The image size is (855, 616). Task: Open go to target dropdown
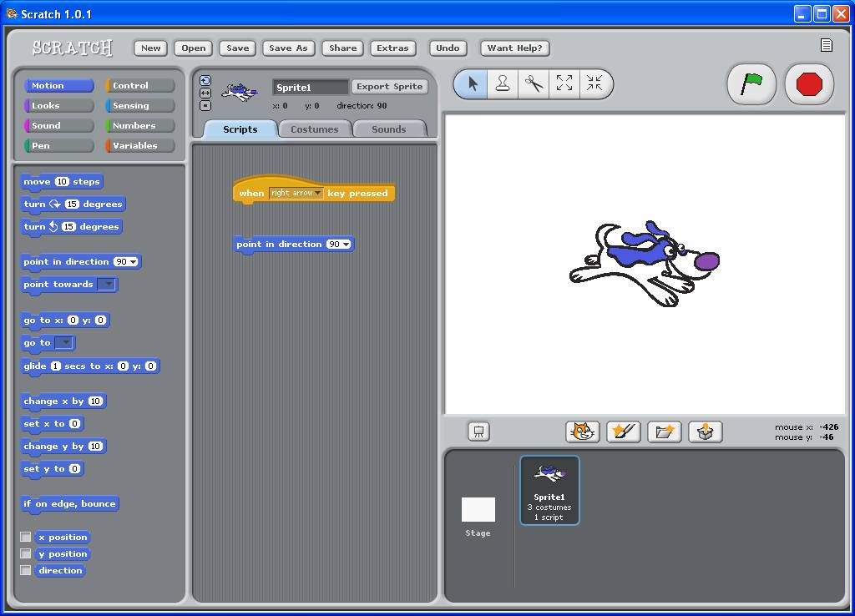pos(63,342)
